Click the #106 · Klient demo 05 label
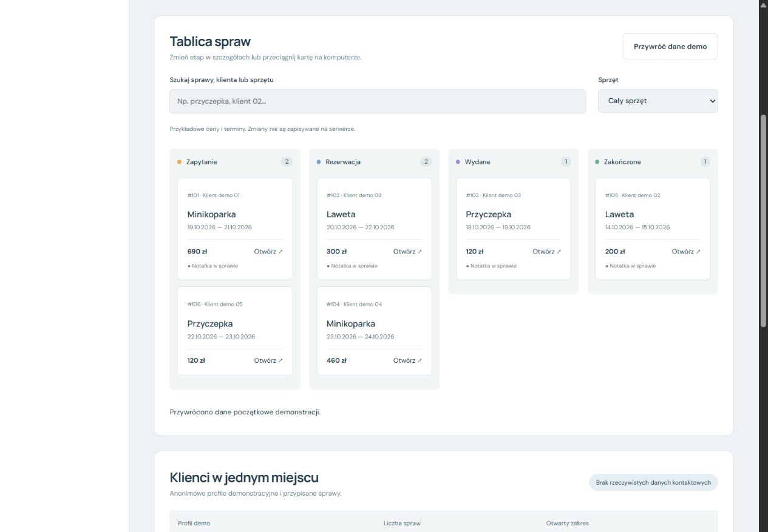 [x=215, y=305]
